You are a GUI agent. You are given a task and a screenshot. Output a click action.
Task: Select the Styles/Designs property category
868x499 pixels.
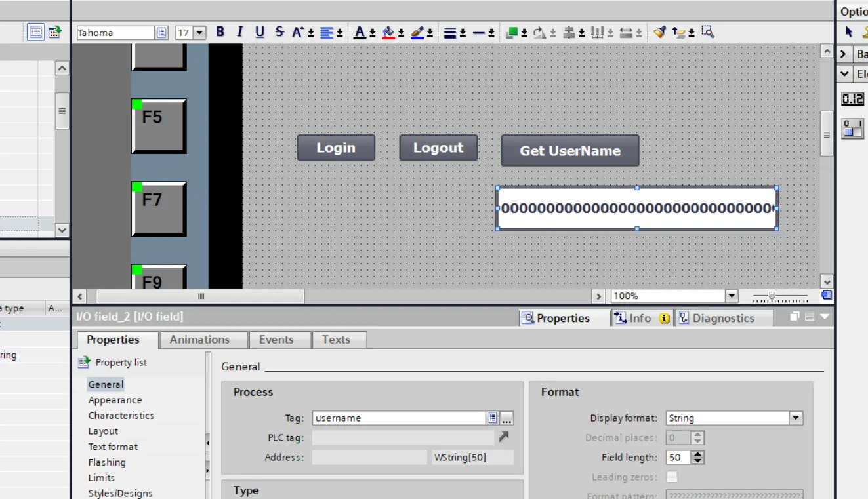click(120, 493)
